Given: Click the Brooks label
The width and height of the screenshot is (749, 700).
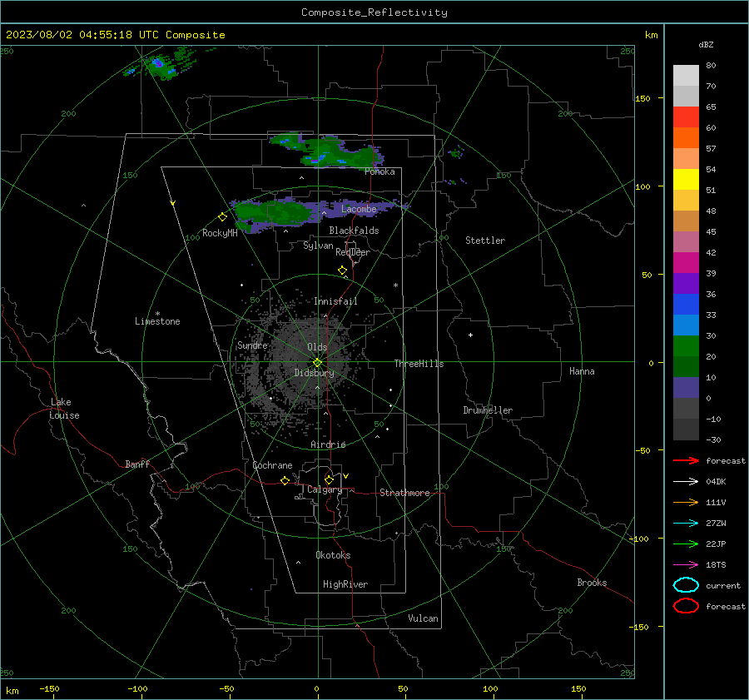Looking at the screenshot, I should click(592, 583).
